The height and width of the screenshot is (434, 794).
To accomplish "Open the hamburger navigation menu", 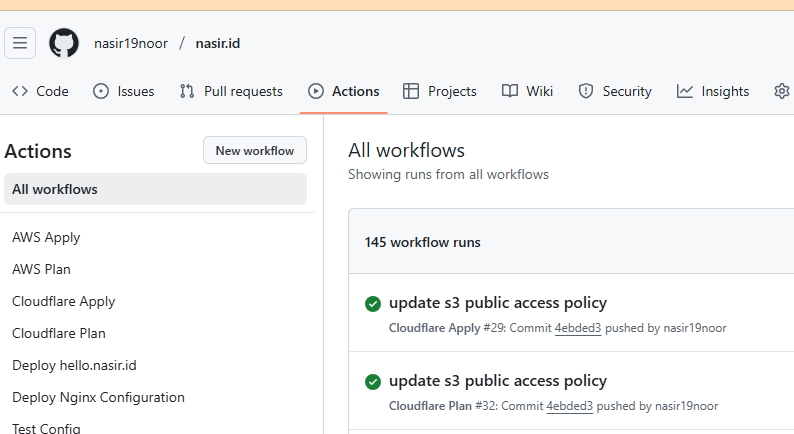I will tap(20, 43).
